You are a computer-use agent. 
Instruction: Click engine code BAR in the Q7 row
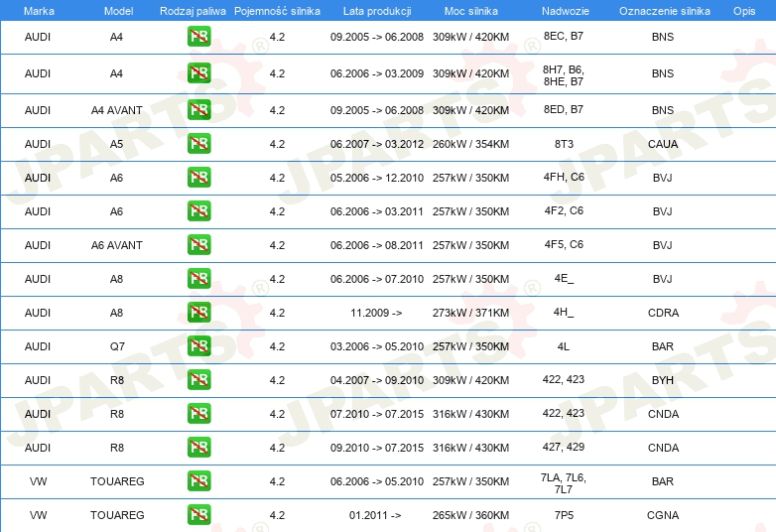coord(663,346)
